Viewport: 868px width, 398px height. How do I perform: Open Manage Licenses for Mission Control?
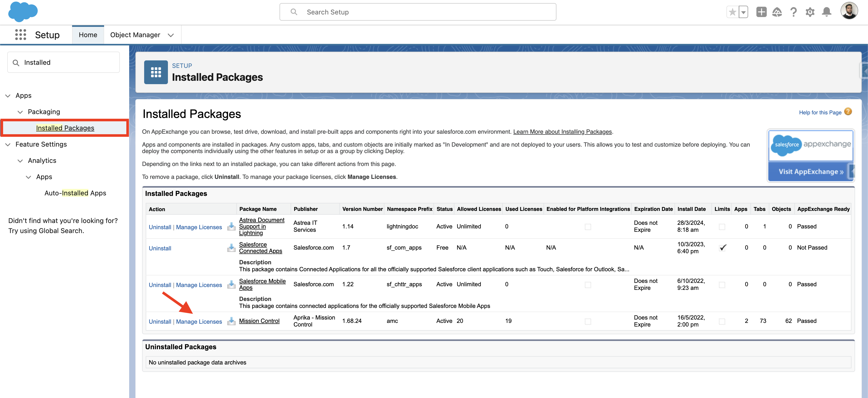coord(199,322)
